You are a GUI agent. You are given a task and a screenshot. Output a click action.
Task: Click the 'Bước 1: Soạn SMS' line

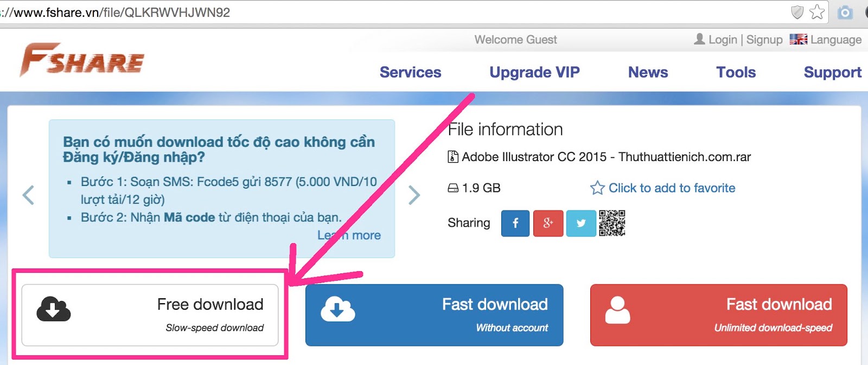pos(228,190)
